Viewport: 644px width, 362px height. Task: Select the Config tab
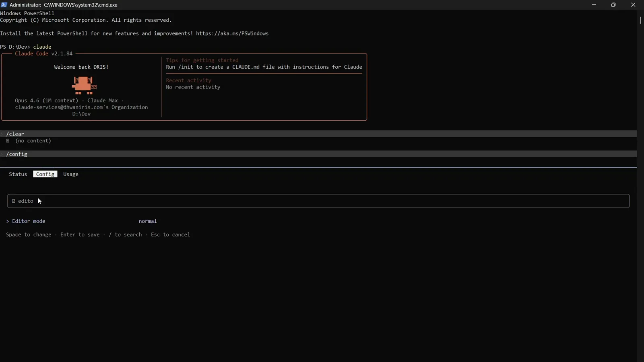click(x=45, y=174)
